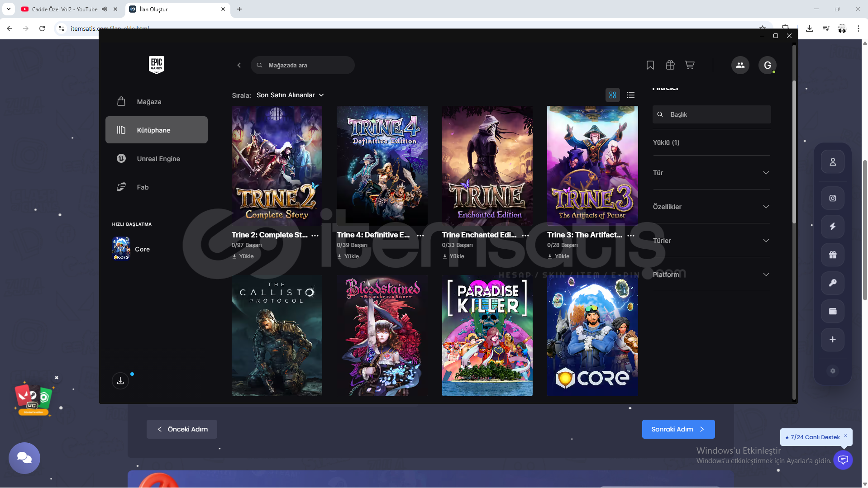Expand the Türler filter
The height and width of the screenshot is (488, 868).
point(711,241)
